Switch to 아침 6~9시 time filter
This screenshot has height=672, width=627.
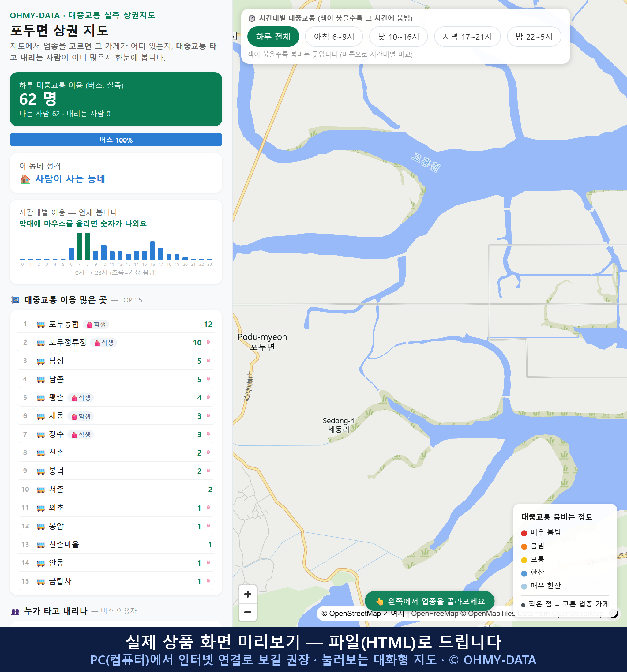pos(334,36)
